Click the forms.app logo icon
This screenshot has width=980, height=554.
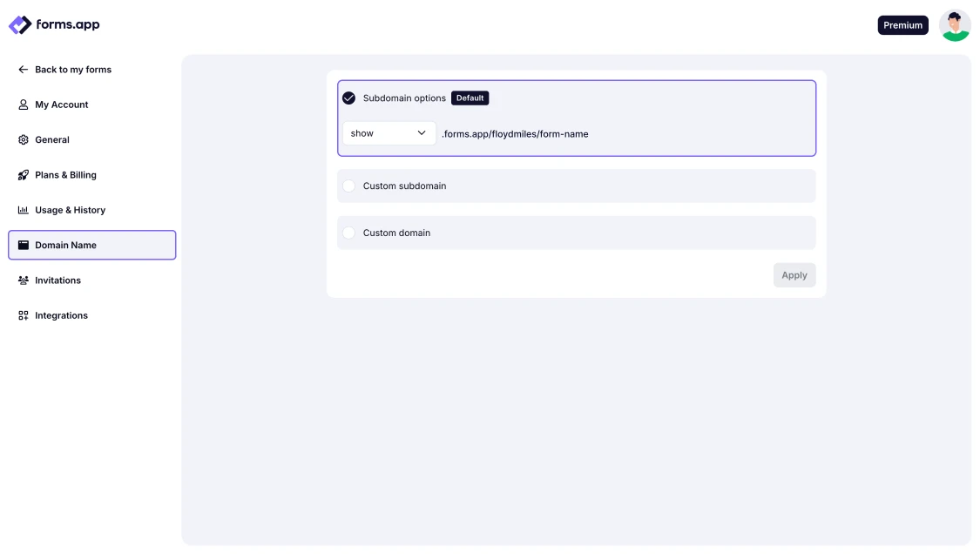(19, 25)
